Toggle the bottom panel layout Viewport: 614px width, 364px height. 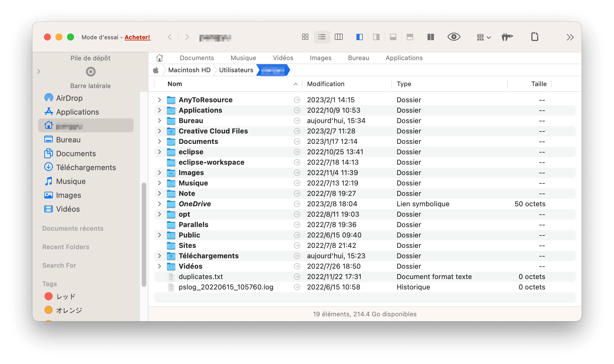coord(393,37)
